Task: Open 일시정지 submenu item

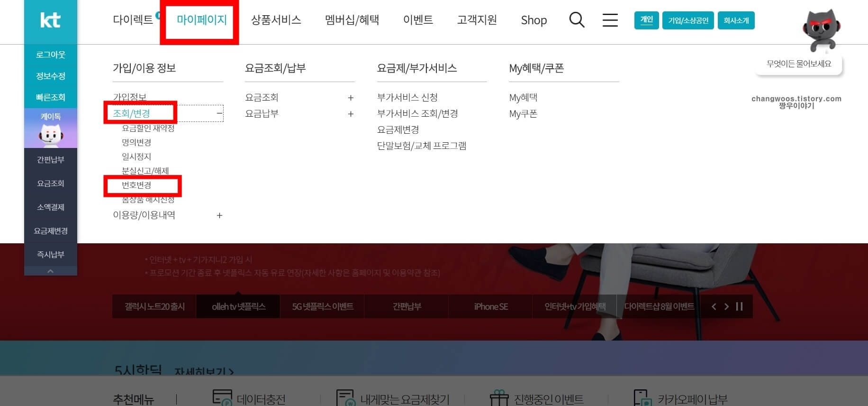Action: (x=136, y=157)
